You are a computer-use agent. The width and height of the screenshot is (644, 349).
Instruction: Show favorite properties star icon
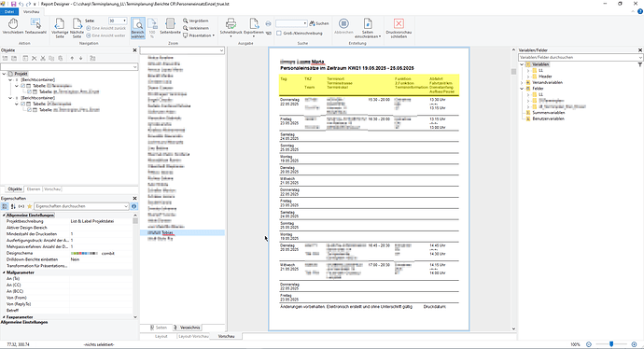tap(29, 206)
